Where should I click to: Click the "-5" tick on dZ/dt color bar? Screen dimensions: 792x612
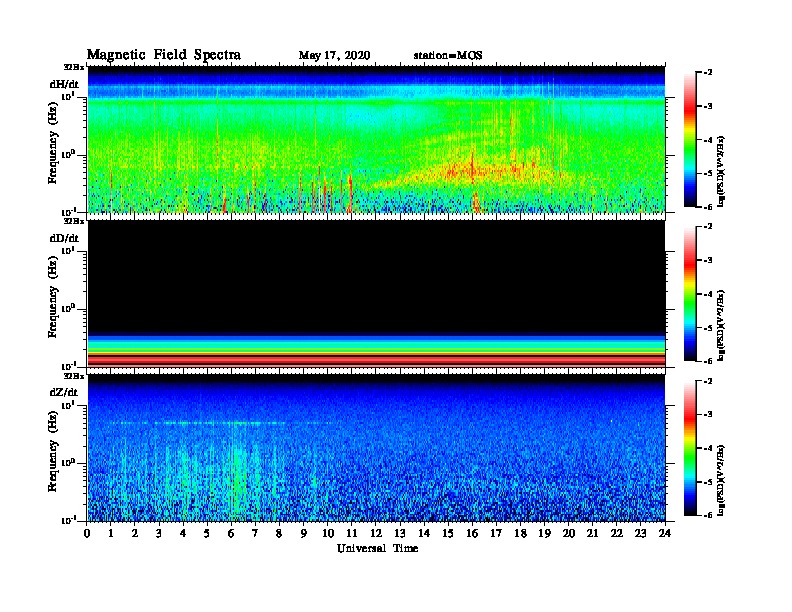(x=708, y=482)
